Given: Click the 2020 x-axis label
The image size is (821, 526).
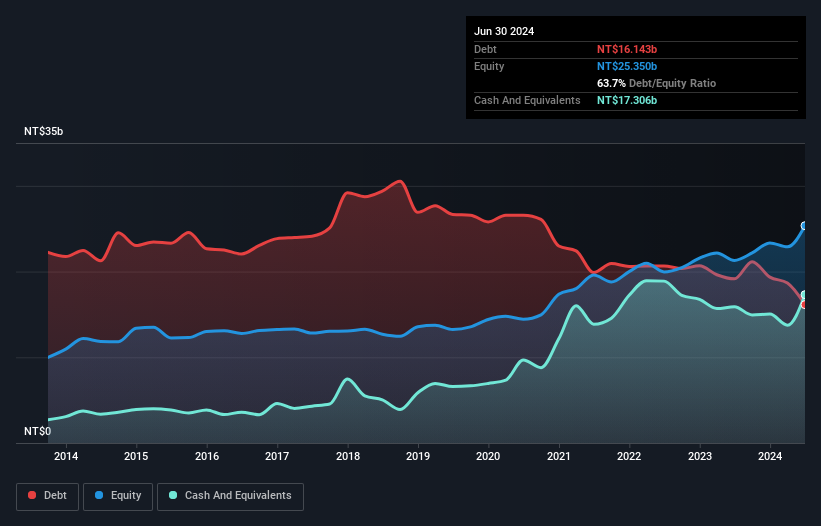Looking at the screenshot, I should 488,456.
